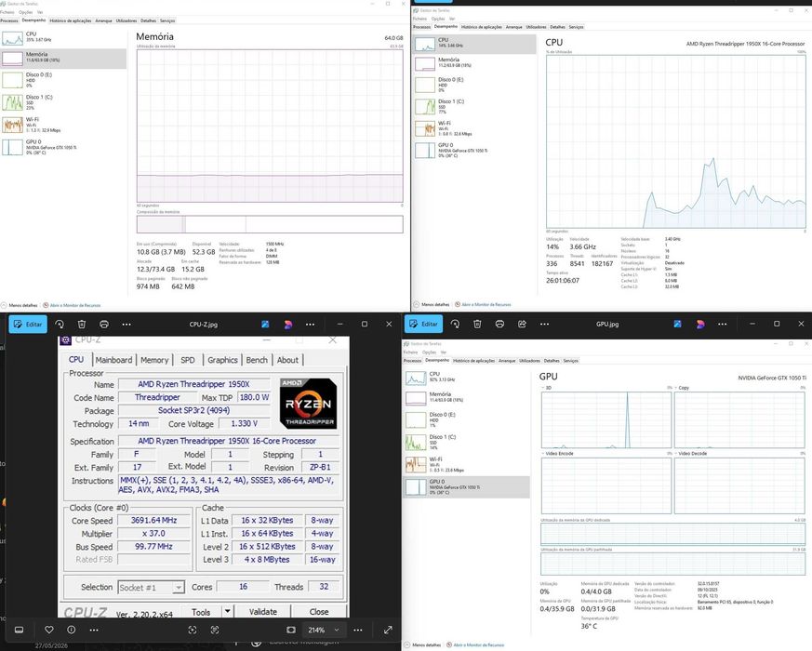Viewport: 812px width, 651px height.
Task: Open Monitor de Recursos link in Memória window
Action: tap(72, 305)
